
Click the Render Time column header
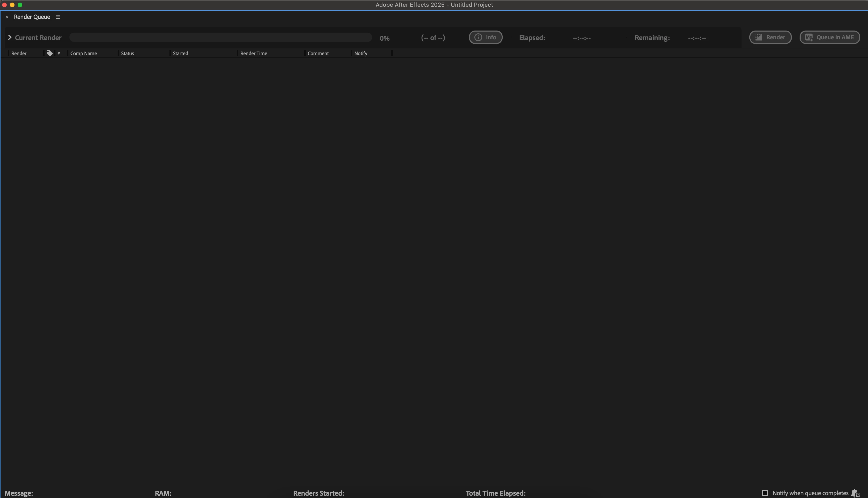tap(254, 53)
